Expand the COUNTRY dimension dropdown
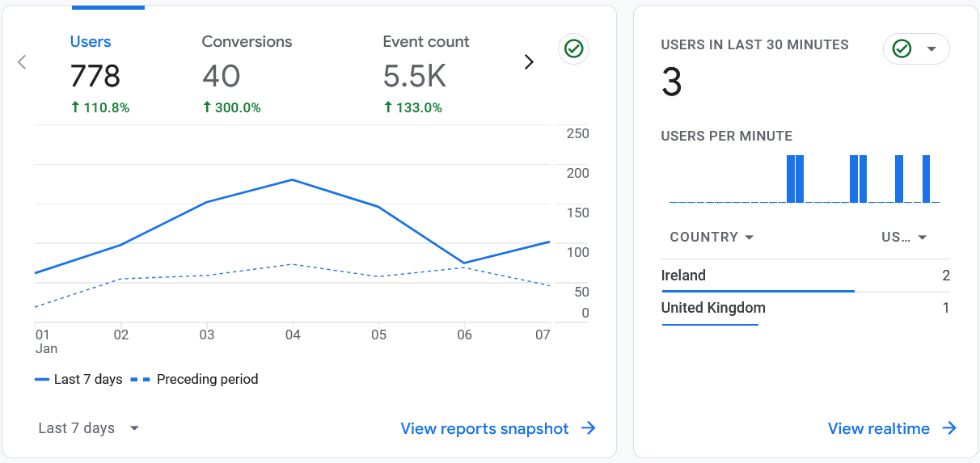980x463 pixels. click(712, 237)
